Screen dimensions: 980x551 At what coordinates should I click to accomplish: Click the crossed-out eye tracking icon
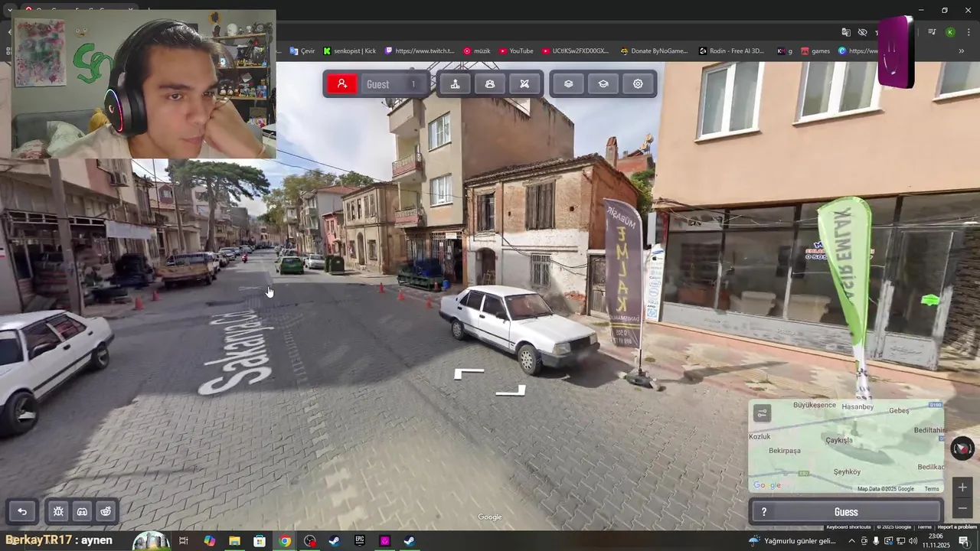(x=862, y=32)
